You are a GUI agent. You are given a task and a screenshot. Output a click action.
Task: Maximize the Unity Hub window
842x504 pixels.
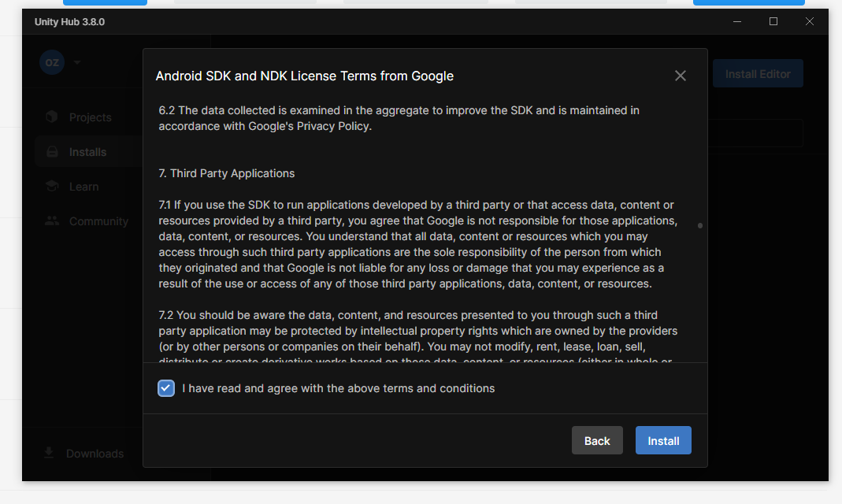click(773, 21)
